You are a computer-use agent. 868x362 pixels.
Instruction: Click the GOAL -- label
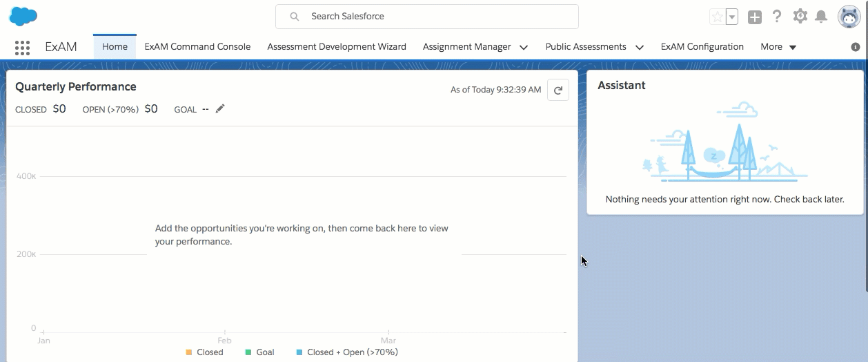(x=191, y=109)
